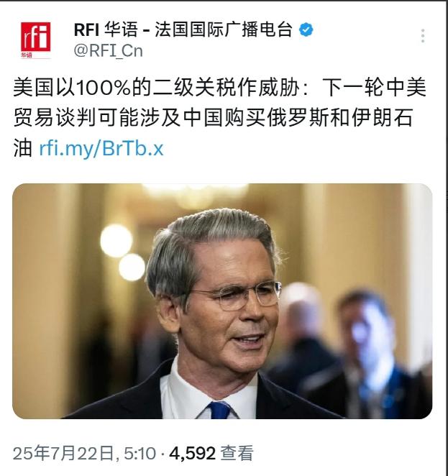Screen dimensions: 448x476
Task: Click the blue verified badge
Action: pos(306,29)
